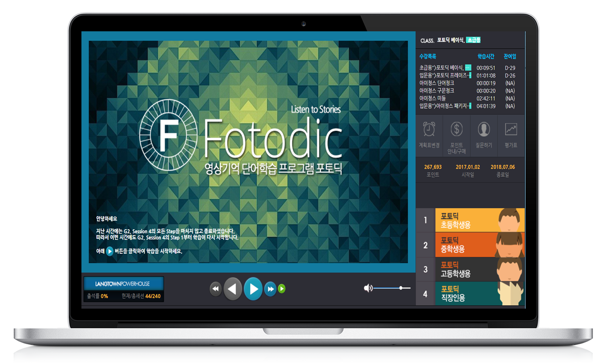Click the 잔여일 column header
Viewport: 607px width, 364px height.
click(510, 56)
